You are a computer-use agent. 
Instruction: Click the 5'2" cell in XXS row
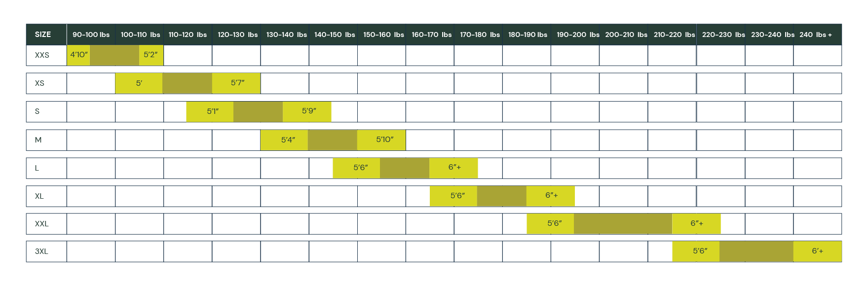pyautogui.click(x=151, y=55)
